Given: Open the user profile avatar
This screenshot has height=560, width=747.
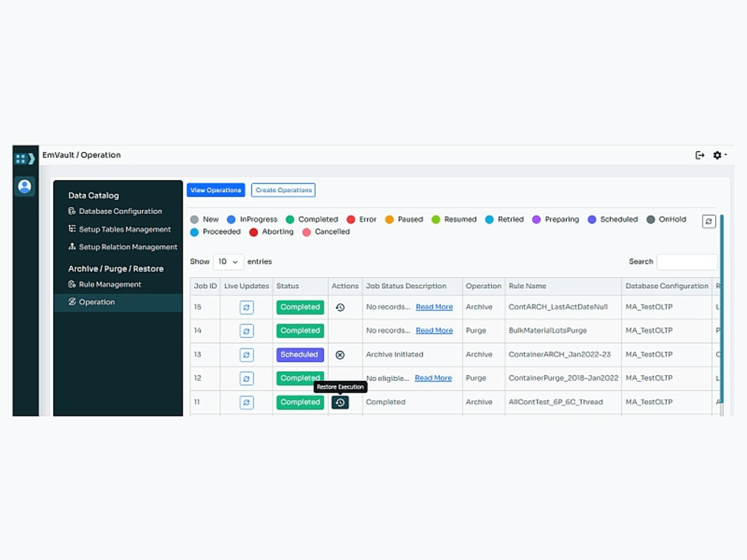Looking at the screenshot, I should pyautogui.click(x=25, y=186).
